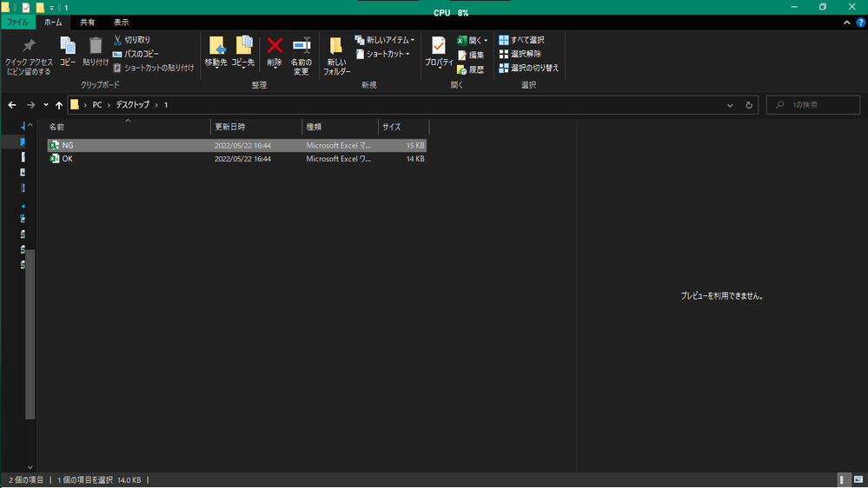Delete with the red X icon
This screenshot has height=488, width=868.
tap(275, 53)
